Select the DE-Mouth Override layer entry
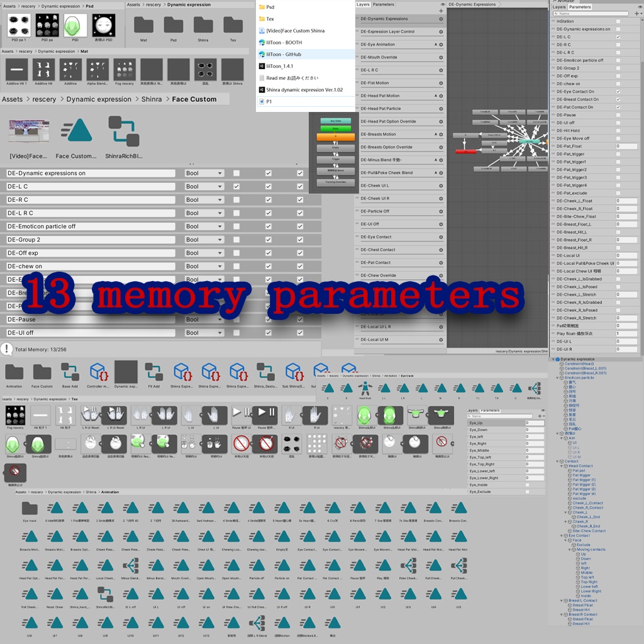 click(x=400, y=57)
